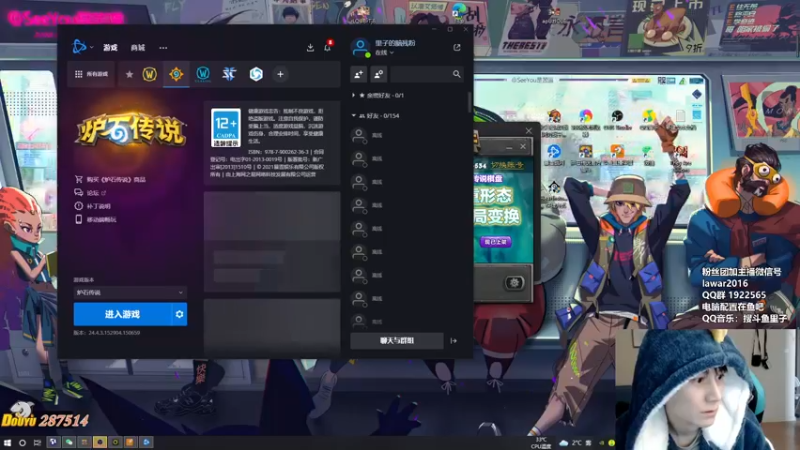Open Cortana circle on taskbar

pyautogui.click(x=22, y=442)
